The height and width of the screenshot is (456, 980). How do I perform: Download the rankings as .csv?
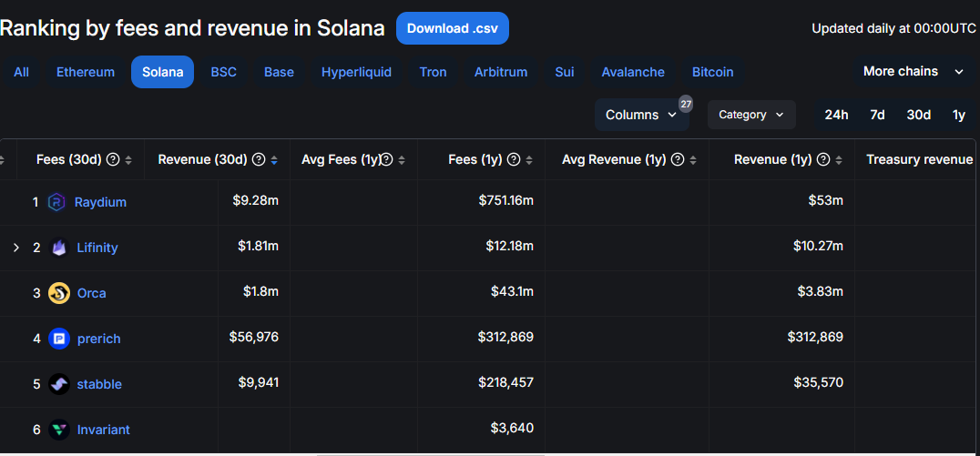pos(452,28)
